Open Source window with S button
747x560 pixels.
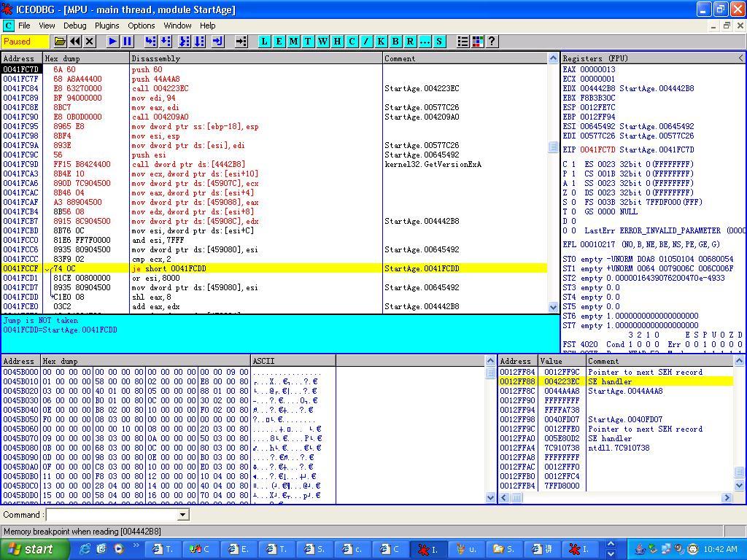coord(438,42)
